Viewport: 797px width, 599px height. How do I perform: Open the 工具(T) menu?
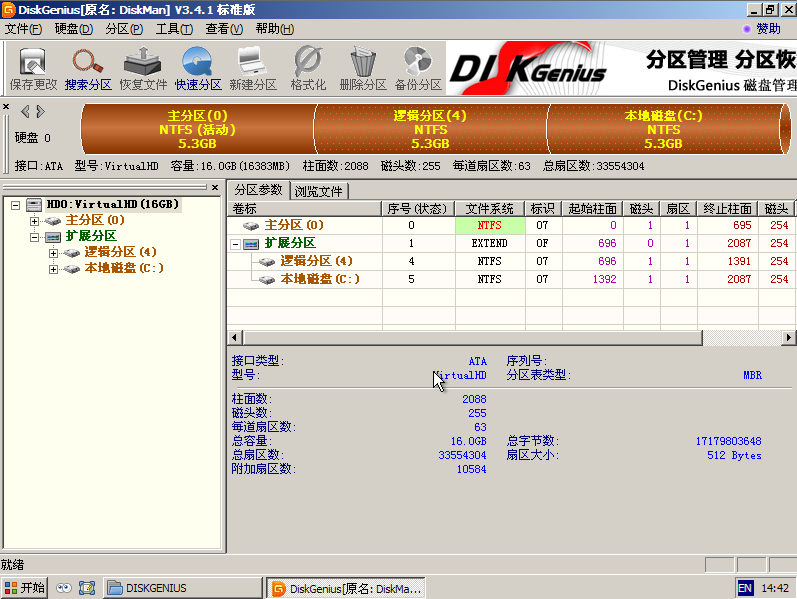[174, 29]
